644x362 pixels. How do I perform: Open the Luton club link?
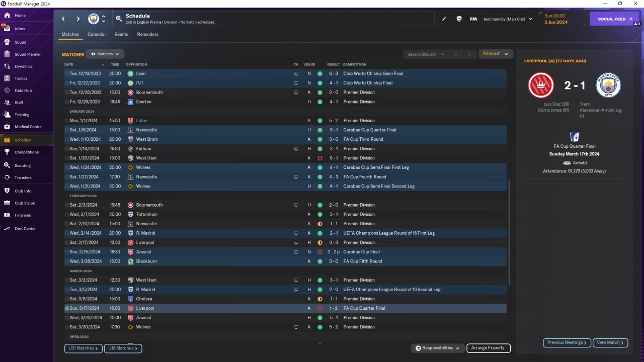coord(141,121)
